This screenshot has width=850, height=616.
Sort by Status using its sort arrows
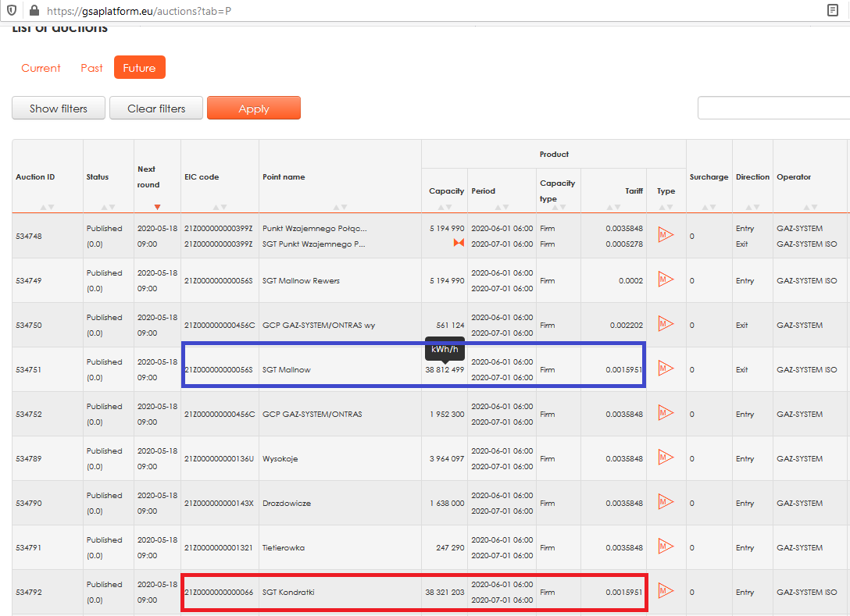point(109,207)
